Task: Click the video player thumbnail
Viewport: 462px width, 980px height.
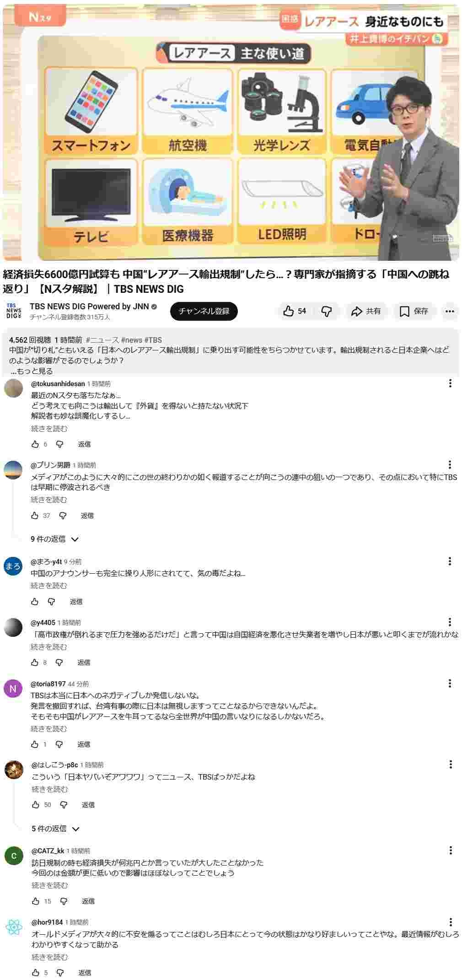Action: pyautogui.click(x=231, y=133)
